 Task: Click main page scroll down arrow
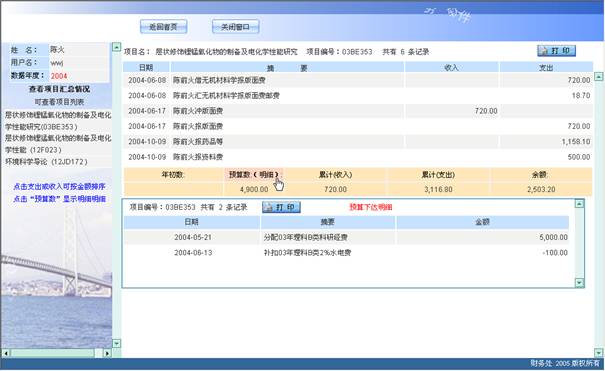pos(598,352)
